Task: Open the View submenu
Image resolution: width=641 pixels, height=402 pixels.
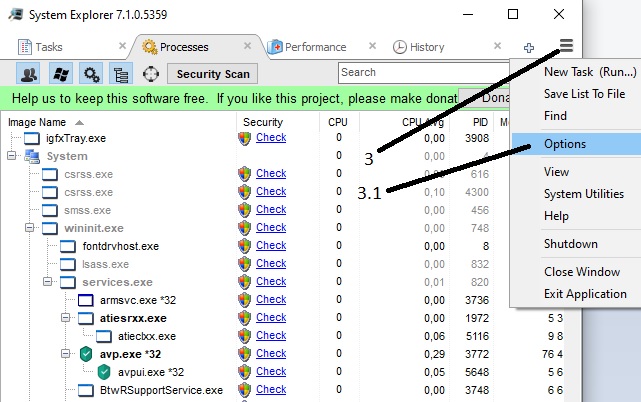Action: pos(556,172)
